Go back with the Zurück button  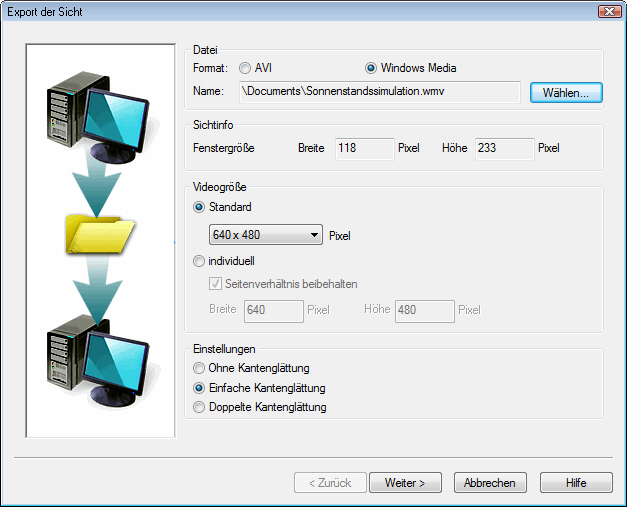point(330,483)
